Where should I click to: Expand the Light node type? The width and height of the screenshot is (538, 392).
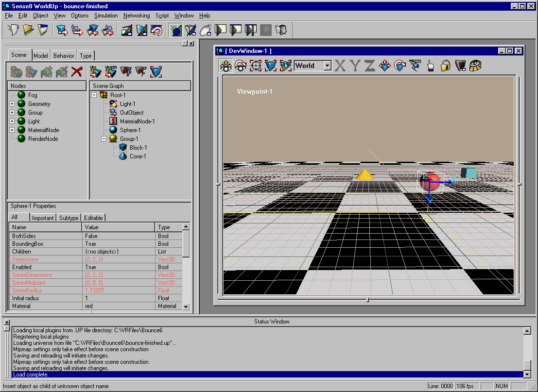click(12, 121)
